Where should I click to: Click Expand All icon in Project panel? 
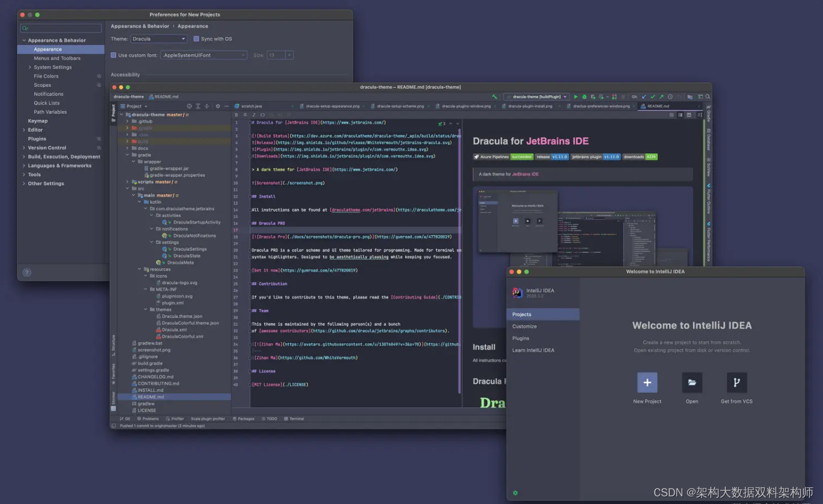pyautogui.click(x=198, y=106)
